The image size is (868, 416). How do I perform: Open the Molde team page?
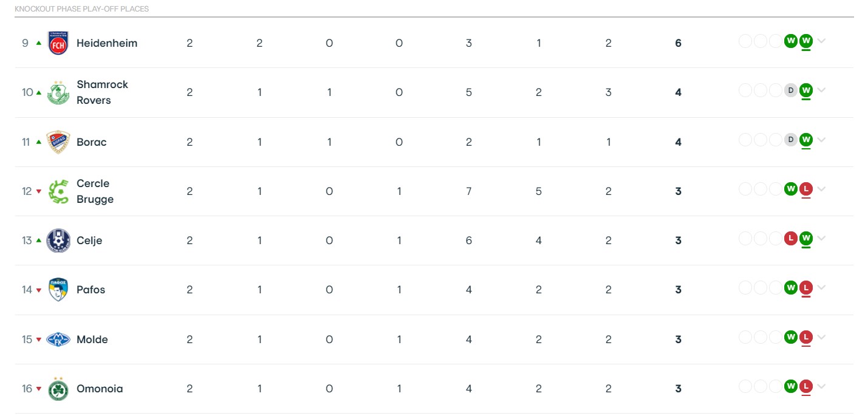(92, 339)
